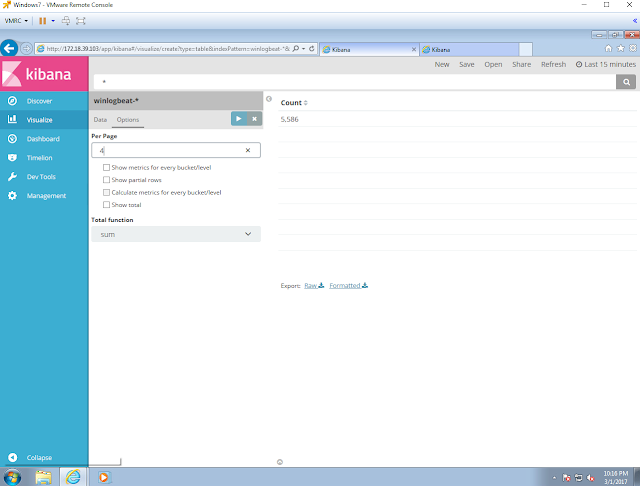Open browser favorites star
The height and width of the screenshot is (486, 640).
[621, 48]
